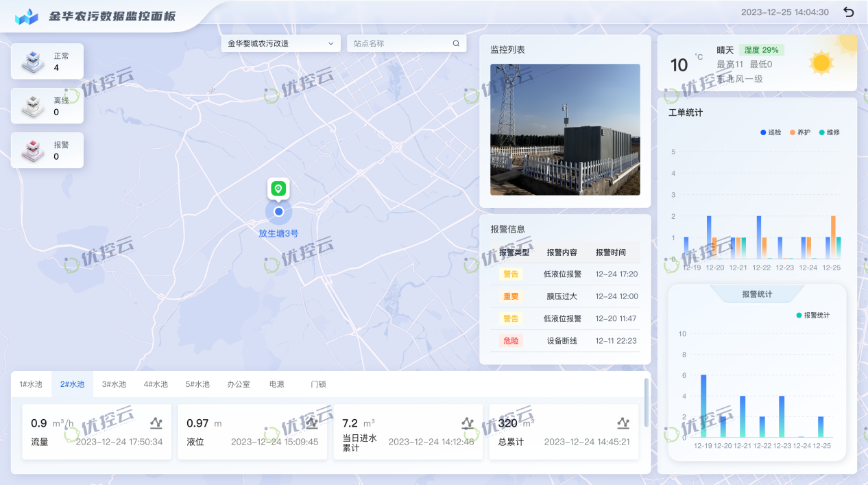The image size is (868, 485).
Task: Open the 液位 mini trend chart icon
Action: tap(312, 423)
